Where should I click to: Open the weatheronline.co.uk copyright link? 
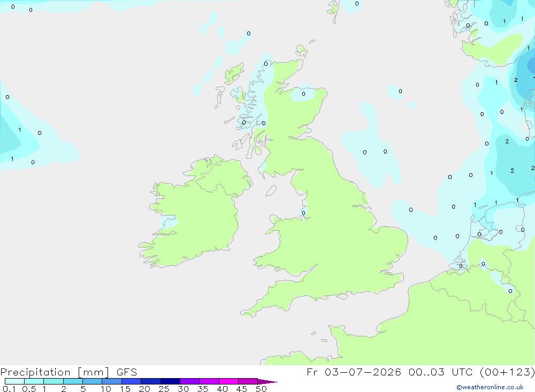(x=490, y=387)
